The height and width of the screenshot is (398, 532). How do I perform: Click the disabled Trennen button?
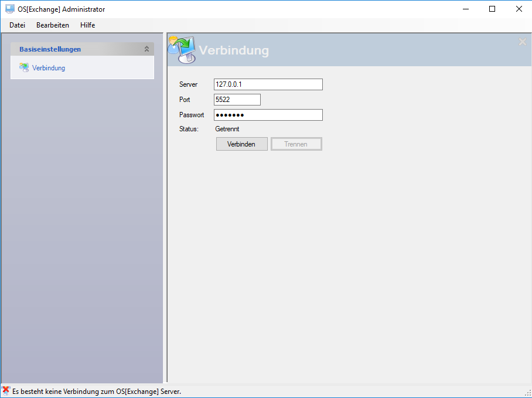pos(296,144)
